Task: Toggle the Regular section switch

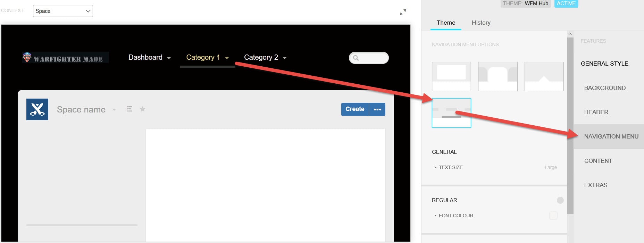Action: 560,200
